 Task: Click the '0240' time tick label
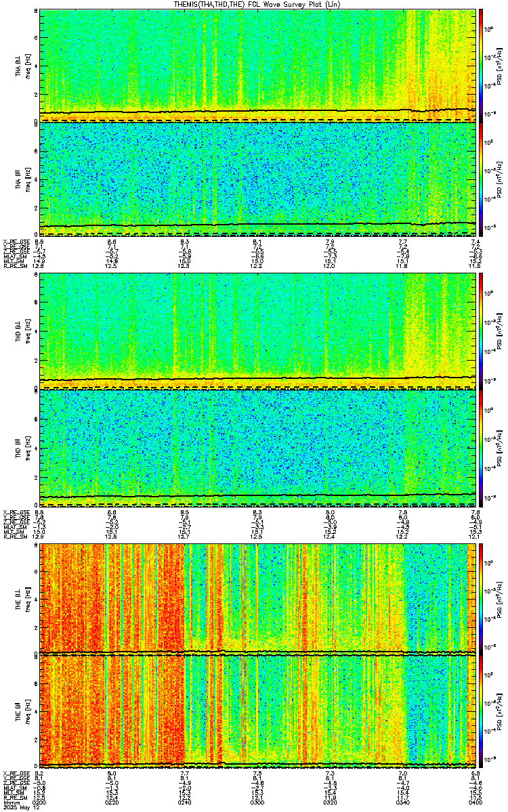[x=184, y=801]
